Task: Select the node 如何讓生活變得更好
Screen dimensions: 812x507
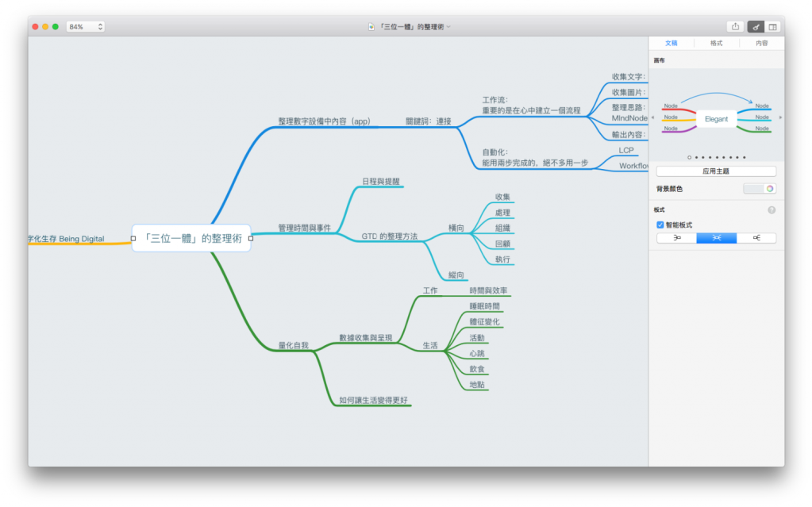Action: [373, 400]
